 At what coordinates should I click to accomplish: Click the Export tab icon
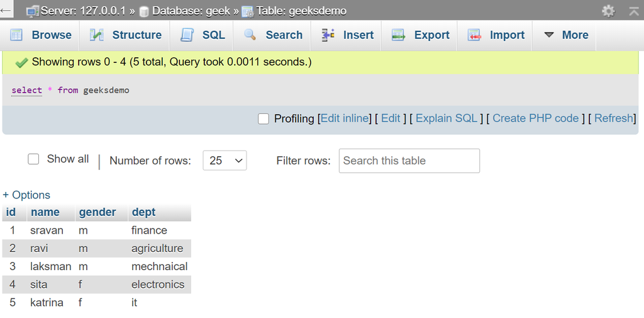point(399,35)
